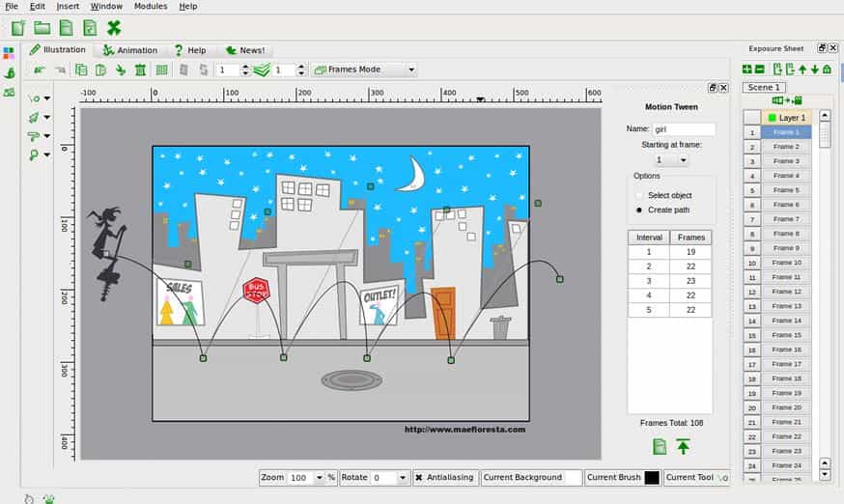Select the 'Select object' radio option

coord(639,195)
